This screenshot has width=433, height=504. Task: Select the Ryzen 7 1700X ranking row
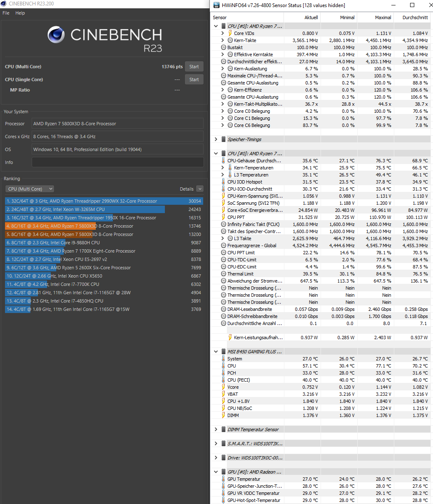[x=104, y=251]
